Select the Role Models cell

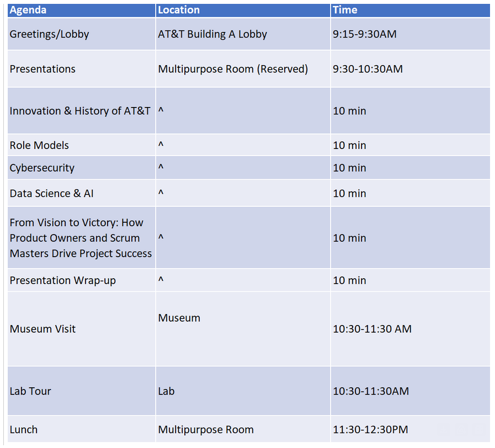82,145
